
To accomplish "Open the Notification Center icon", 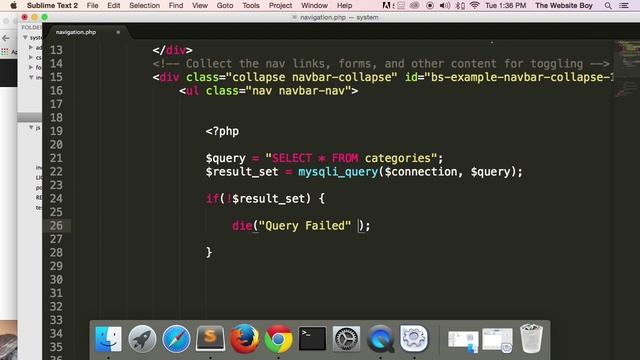I will click(x=624, y=5).
